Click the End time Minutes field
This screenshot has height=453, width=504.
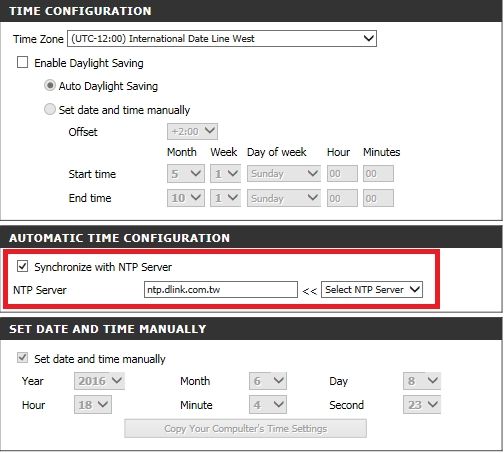pyautogui.click(x=378, y=198)
